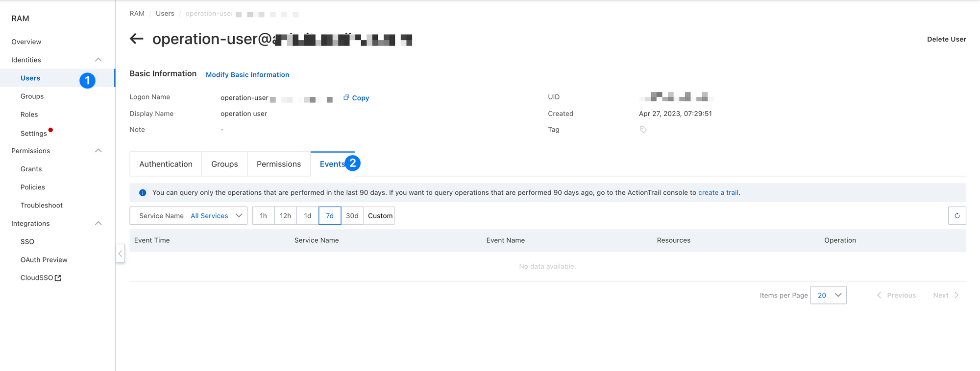Go to the Next page of results
The width and height of the screenshot is (980, 371).
946,295
